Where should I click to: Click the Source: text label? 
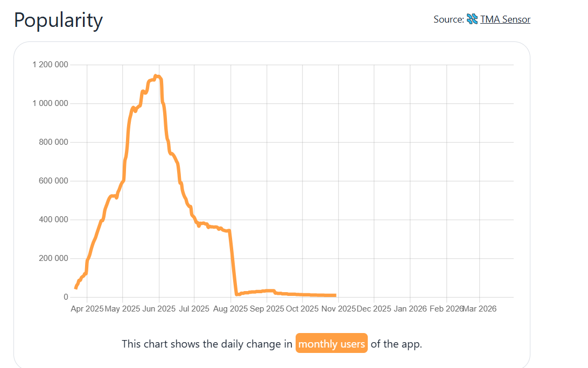(x=449, y=19)
